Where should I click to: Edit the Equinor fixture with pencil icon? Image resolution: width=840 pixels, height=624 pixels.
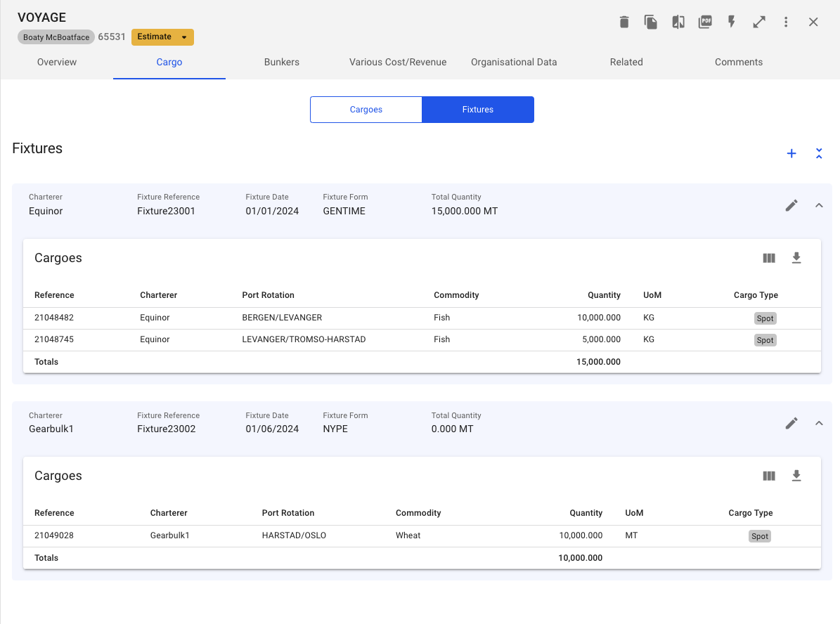click(x=791, y=205)
